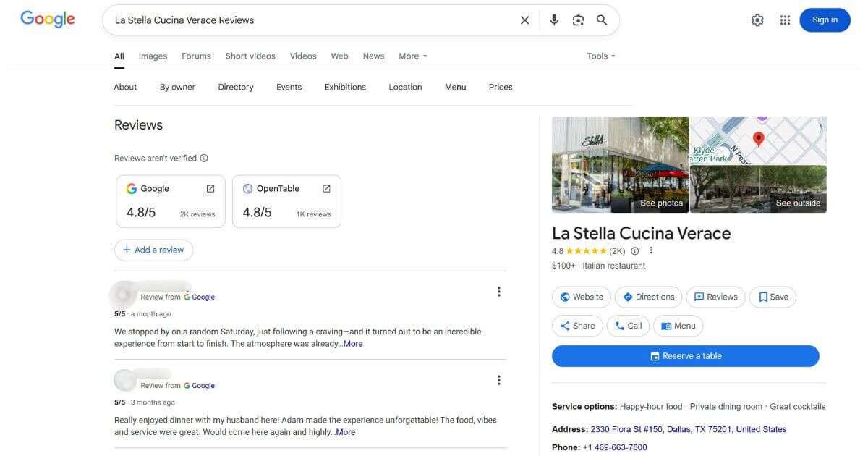The height and width of the screenshot is (456, 868).
Task: Open the quick settings gear icon
Action: [x=757, y=20]
